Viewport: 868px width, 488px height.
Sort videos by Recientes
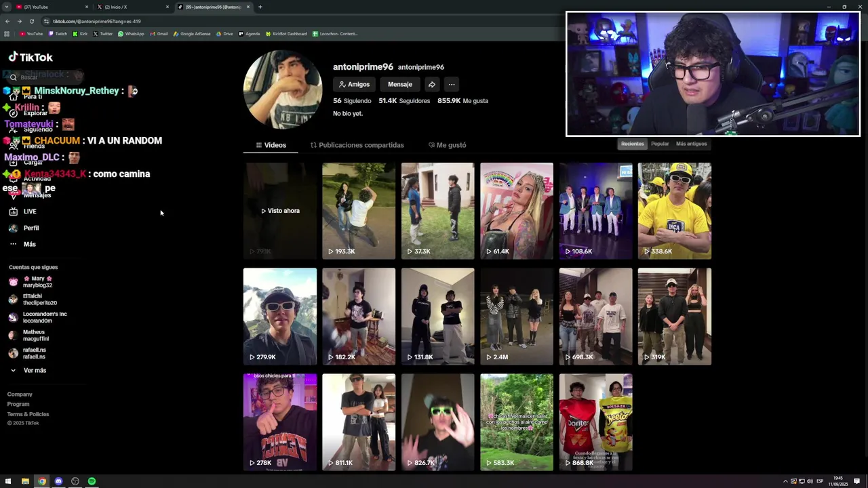pos(633,144)
